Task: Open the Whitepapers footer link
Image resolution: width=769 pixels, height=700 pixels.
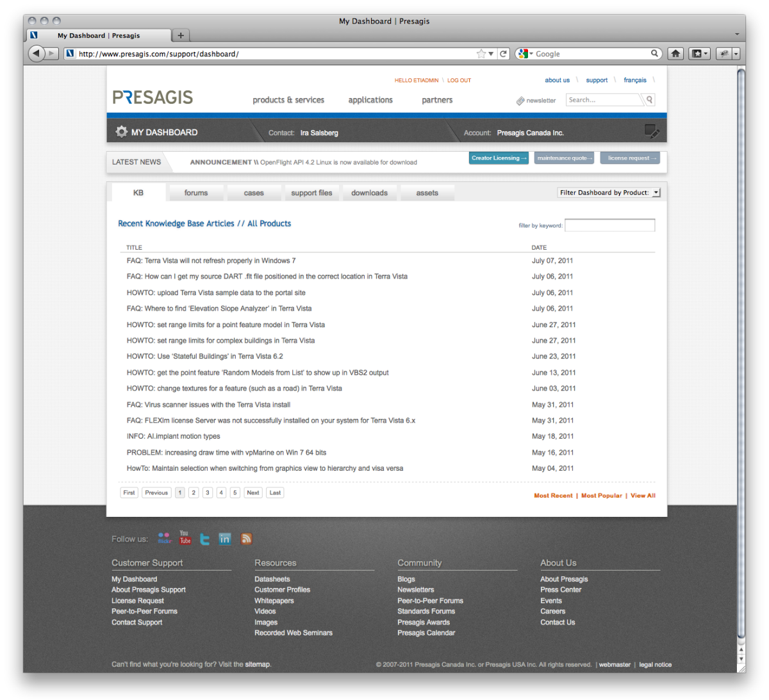Action: pyautogui.click(x=274, y=601)
